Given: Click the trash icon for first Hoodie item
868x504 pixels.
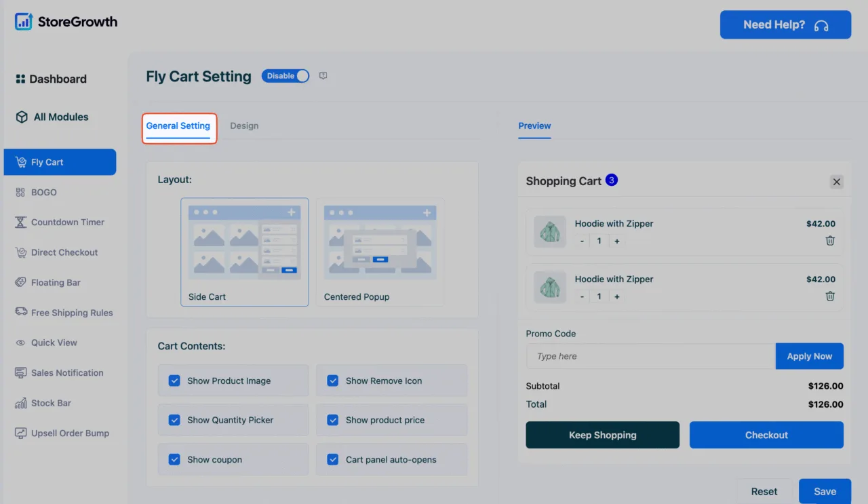Looking at the screenshot, I should point(830,241).
